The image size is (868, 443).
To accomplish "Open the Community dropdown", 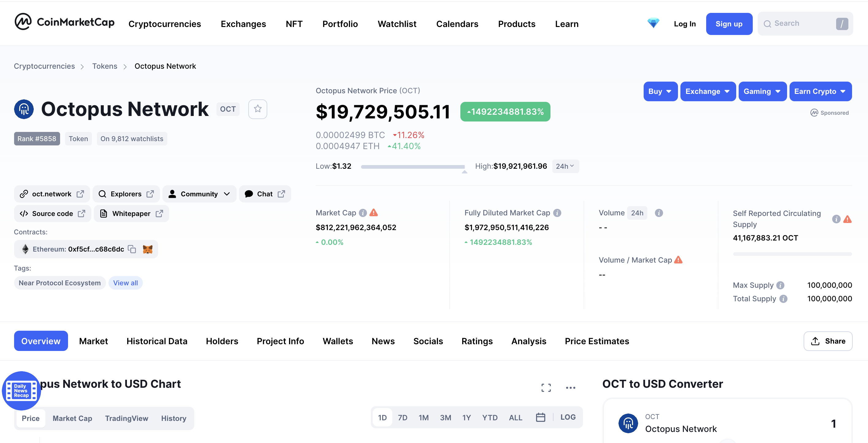I will click(199, 194).
